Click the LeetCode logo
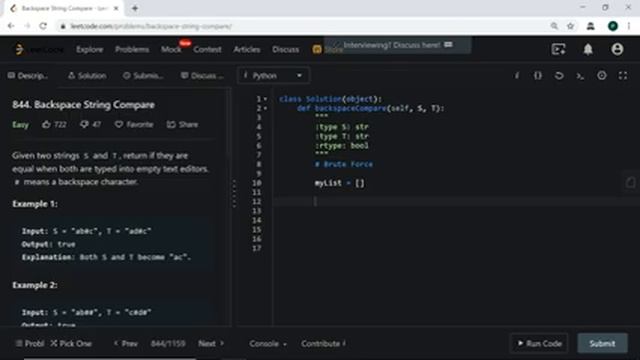Image resolution: width=640 pixels, height=360 pixels. tap(39, 49)
